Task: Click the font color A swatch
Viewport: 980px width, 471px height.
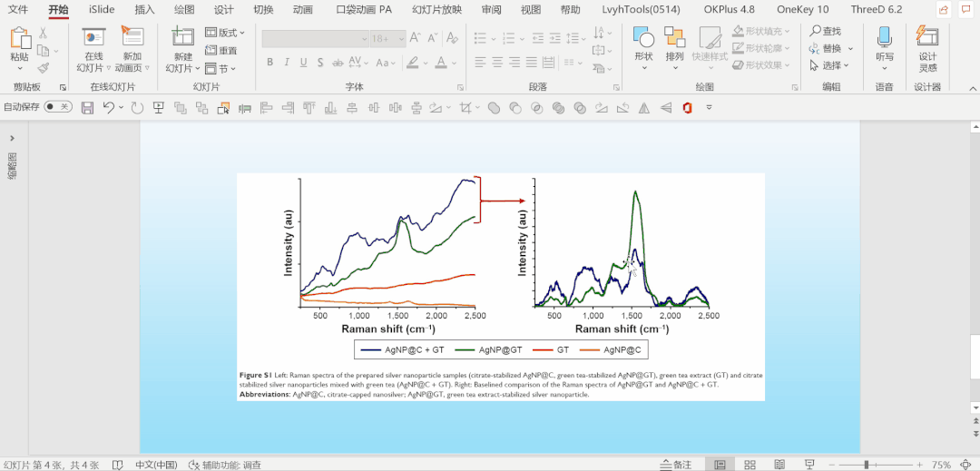Action: [440, 62]
